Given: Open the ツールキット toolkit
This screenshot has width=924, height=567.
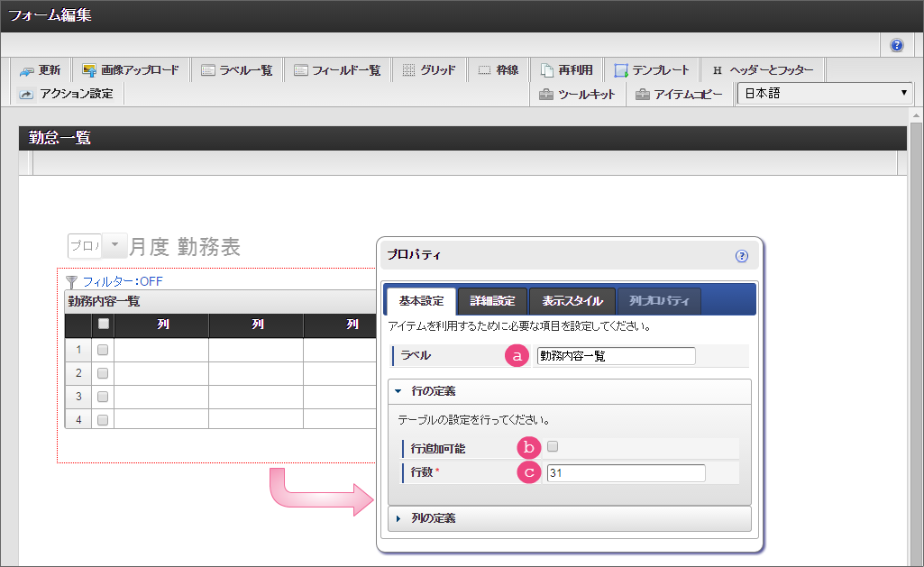Looking at the screenshot, I should click(577, 95).
